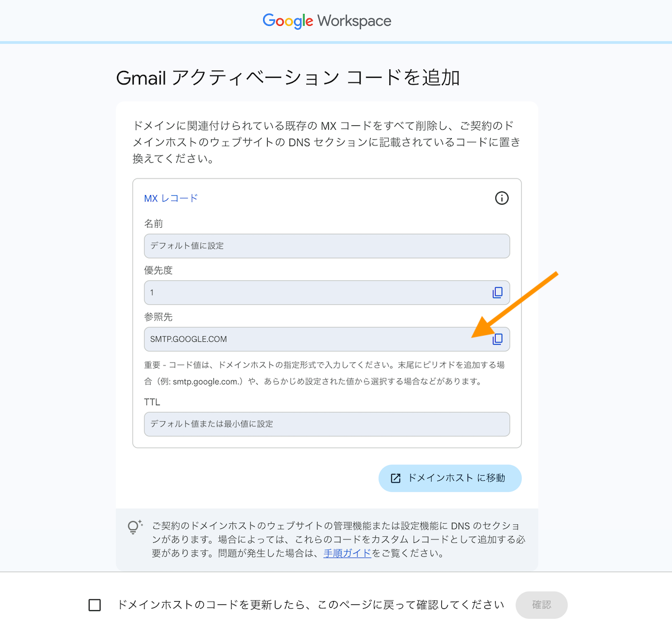
Task: Click the MX レコード heading
Action: (171, 198)
